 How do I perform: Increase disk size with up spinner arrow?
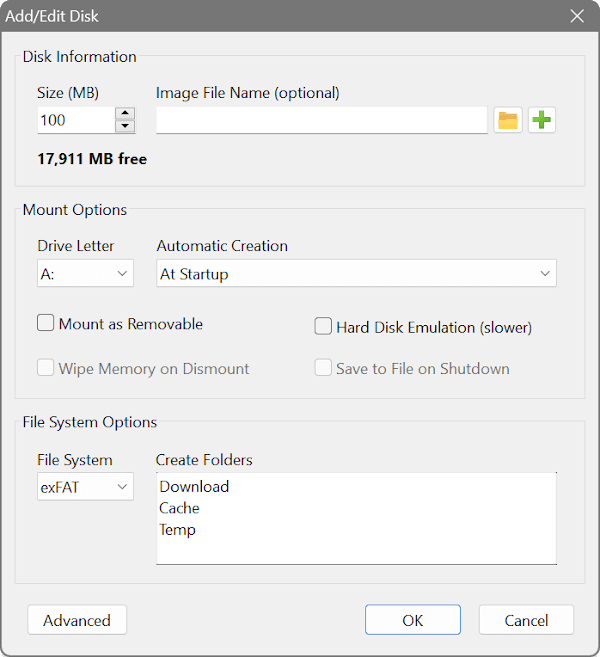tap(125, 114)
